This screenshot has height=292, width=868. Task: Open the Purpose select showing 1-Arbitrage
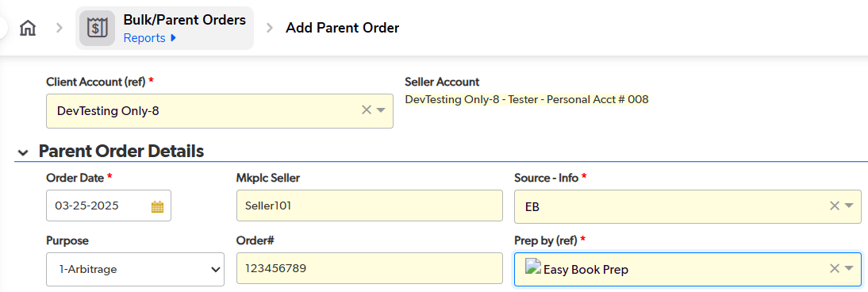point(135,269)
